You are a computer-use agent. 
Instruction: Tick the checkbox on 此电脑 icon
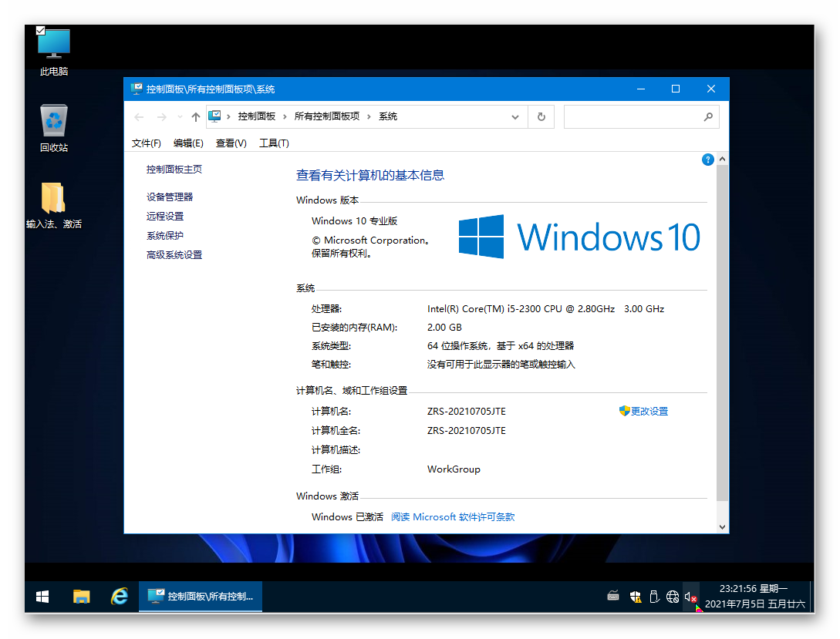click(x=41, y=31)
